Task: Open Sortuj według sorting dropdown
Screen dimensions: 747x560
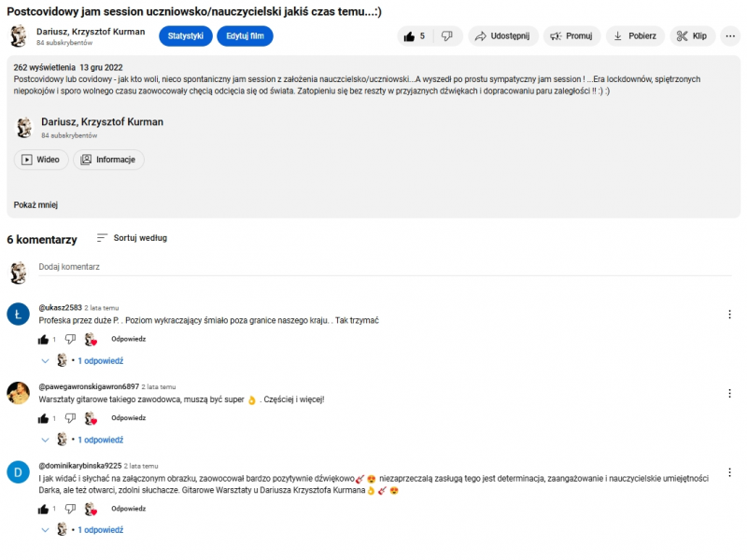Action: point(132,238)
